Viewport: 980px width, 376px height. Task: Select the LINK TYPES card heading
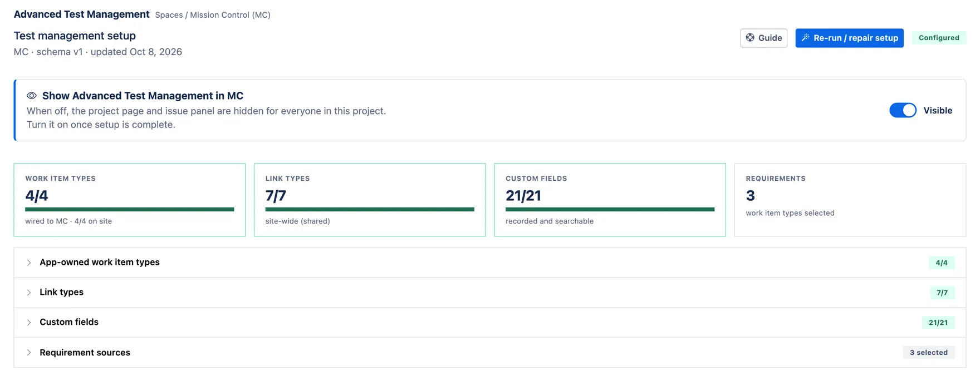(x=287, y=179)
